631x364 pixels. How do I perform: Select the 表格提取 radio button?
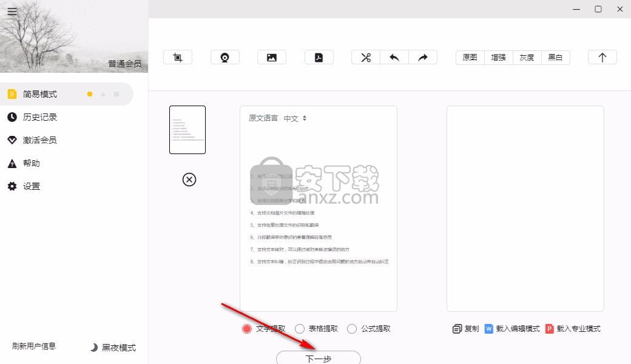[x=299, y=329]
